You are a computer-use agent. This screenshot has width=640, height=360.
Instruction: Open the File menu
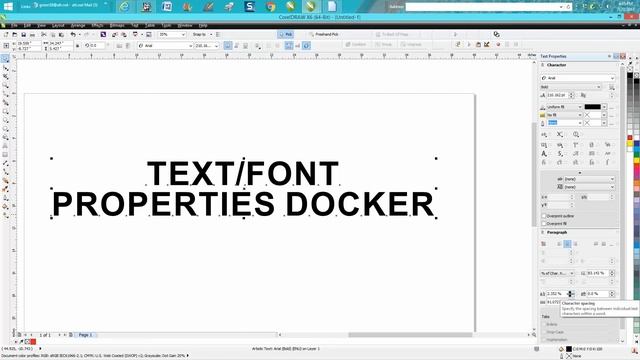pos(14,25)
